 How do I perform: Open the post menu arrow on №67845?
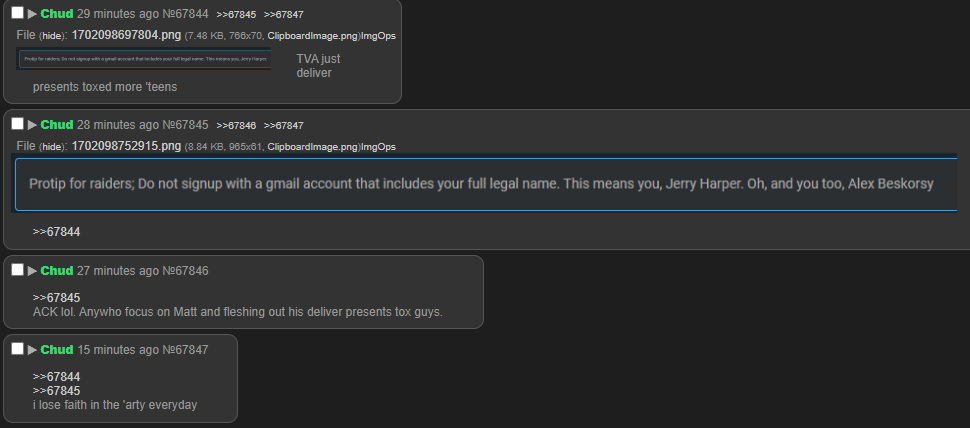pyautogui.click(x=32, y=125)
